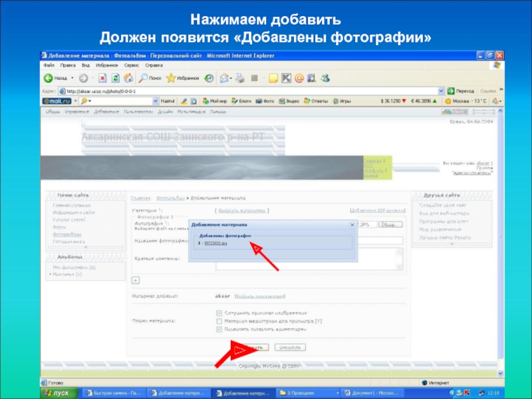
Task: Click the green Refresh page icon
Action: pyautogui.click(x=115, y=78)
